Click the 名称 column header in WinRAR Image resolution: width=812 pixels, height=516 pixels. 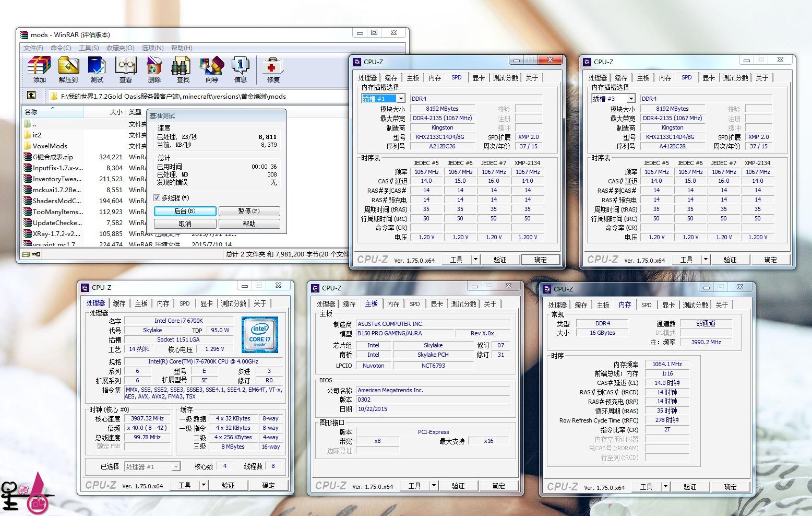click(52, 112)
